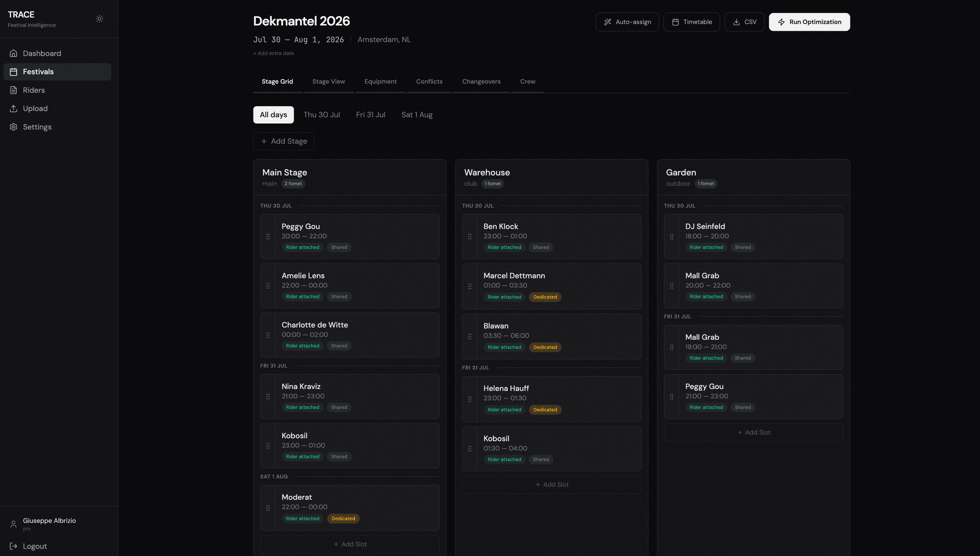This screenshot has height=556, width=980.
Task: Open the Changeovers tab
Action: [x=481, y=81]
